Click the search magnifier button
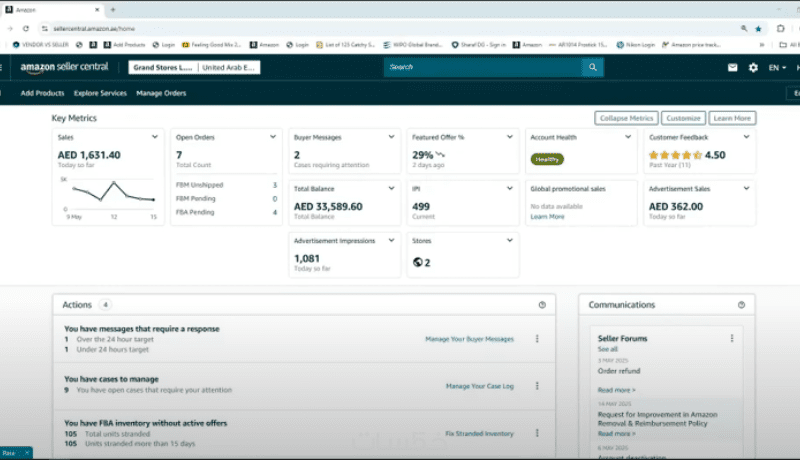This screenshot has width=800, height=460. click(592, 67)
